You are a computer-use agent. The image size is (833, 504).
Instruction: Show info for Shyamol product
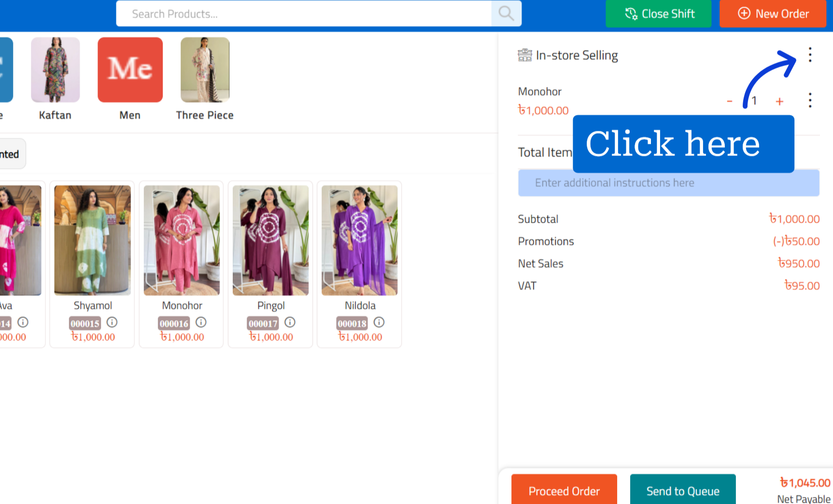click(x=112, y=322)
